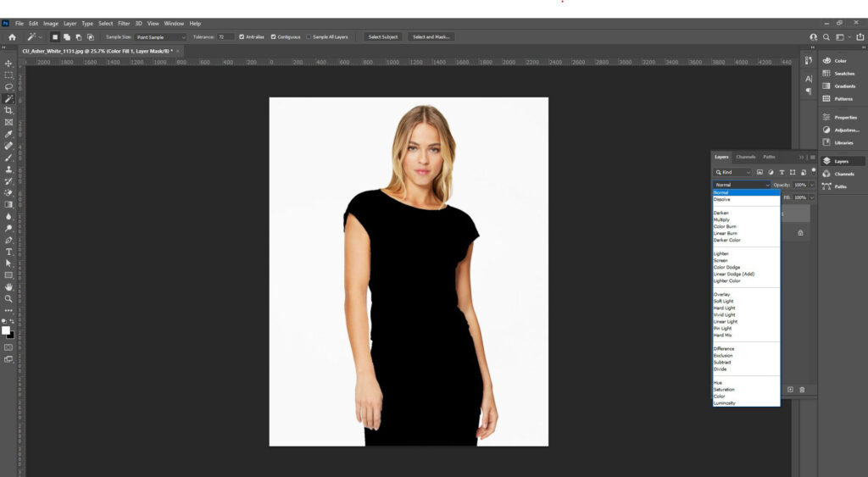Screen dimensions: 868x477
Task: Choose Overlay blend mode
Action: [x=722, y=294]
